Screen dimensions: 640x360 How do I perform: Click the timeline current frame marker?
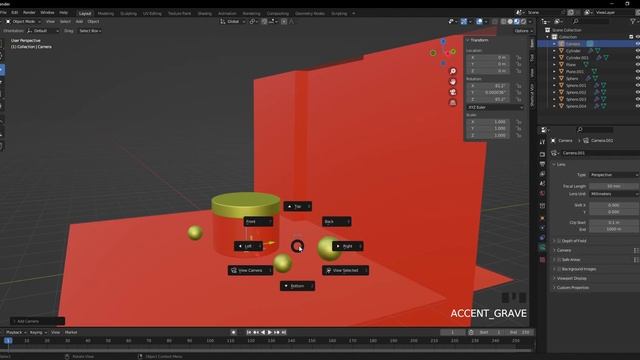(8, 340)
